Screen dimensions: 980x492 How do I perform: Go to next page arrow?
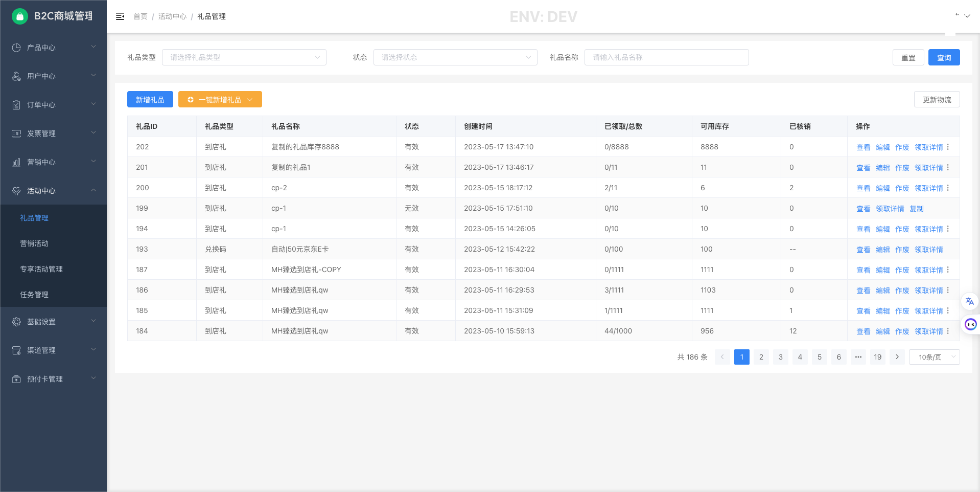pyautogui.click(x=897, y=357)
